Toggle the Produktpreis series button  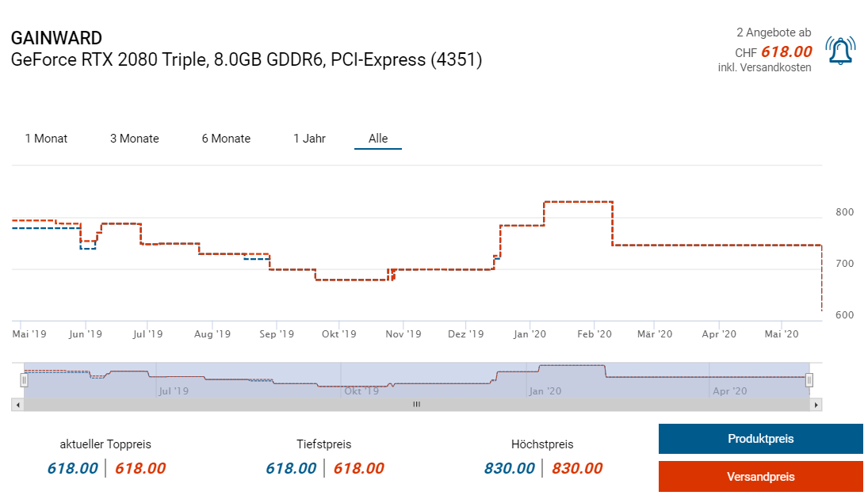click(x=761, y=439)
